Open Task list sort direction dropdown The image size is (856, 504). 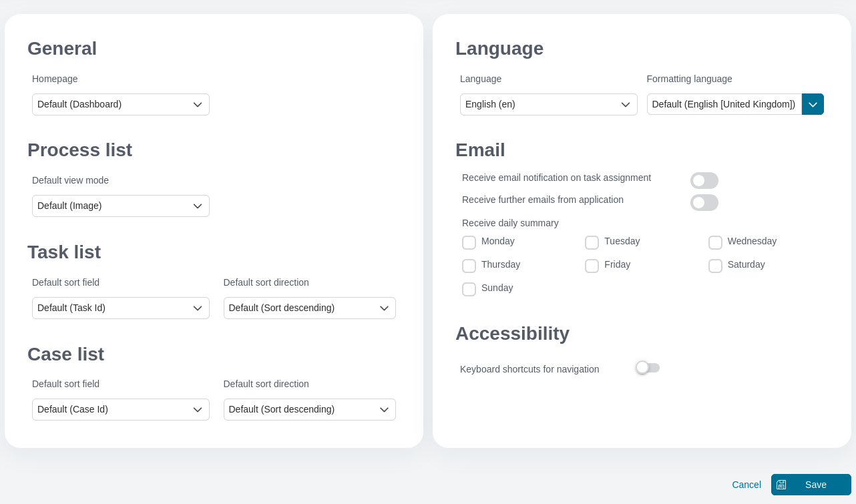click(309, 308)
